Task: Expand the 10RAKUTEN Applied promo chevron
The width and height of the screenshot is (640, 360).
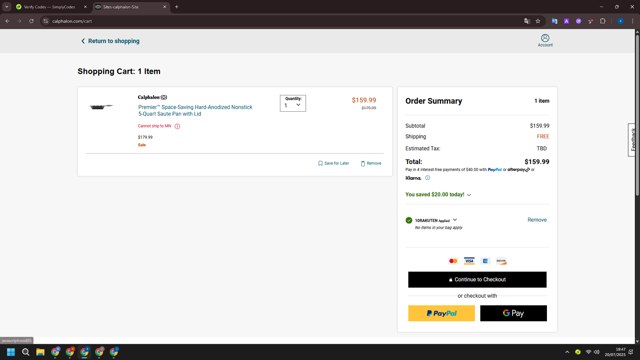Action: [455, 220]
